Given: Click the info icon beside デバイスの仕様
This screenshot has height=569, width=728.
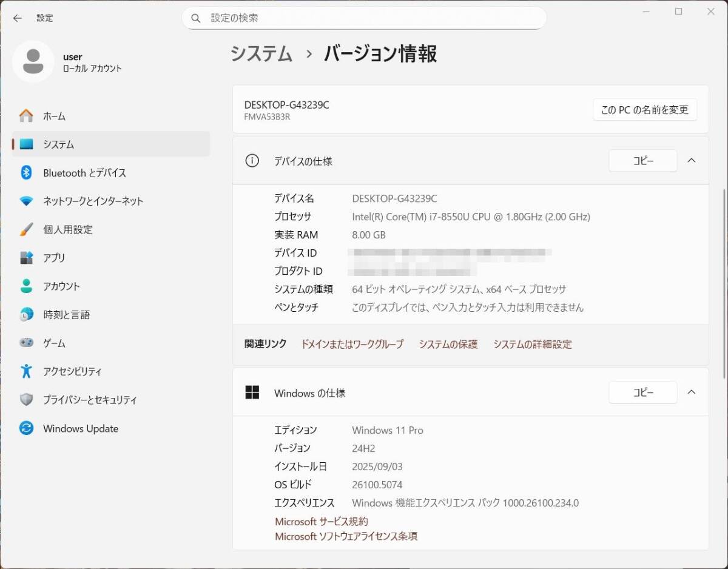Looking at the screenshot, I should pyautogui.click(x=252, y=161).
